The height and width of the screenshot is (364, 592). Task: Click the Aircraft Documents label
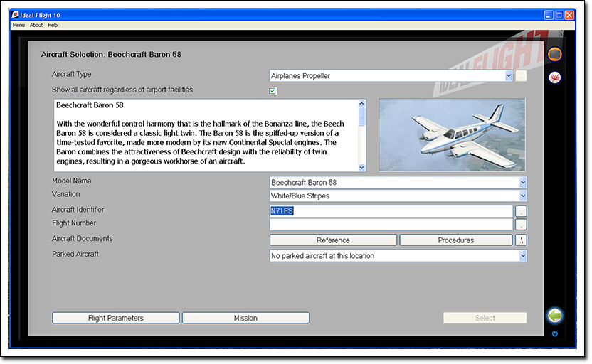(x=83, y=239)
